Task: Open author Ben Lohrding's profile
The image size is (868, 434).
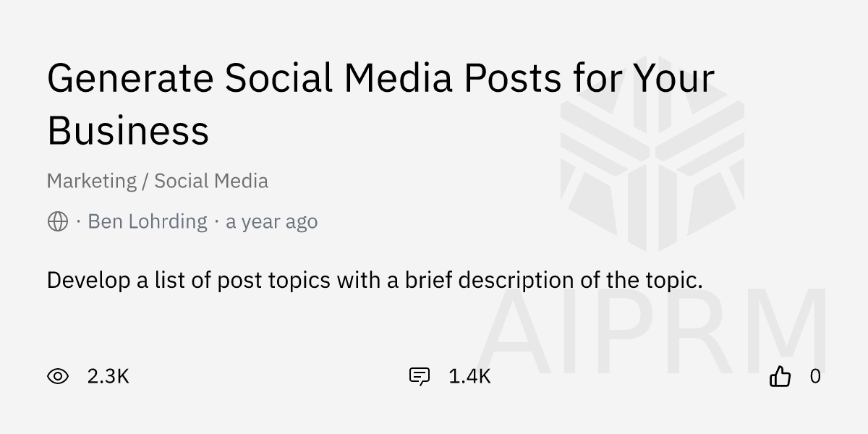Action: click(x=148, y=221)
